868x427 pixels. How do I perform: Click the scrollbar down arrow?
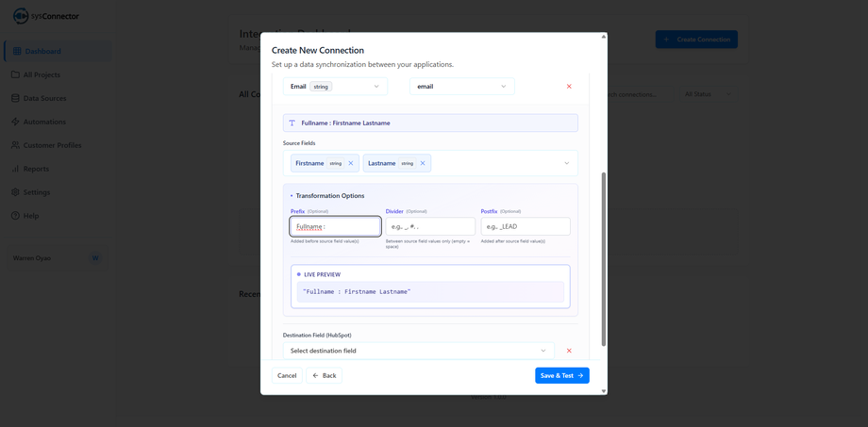(604, 391)
